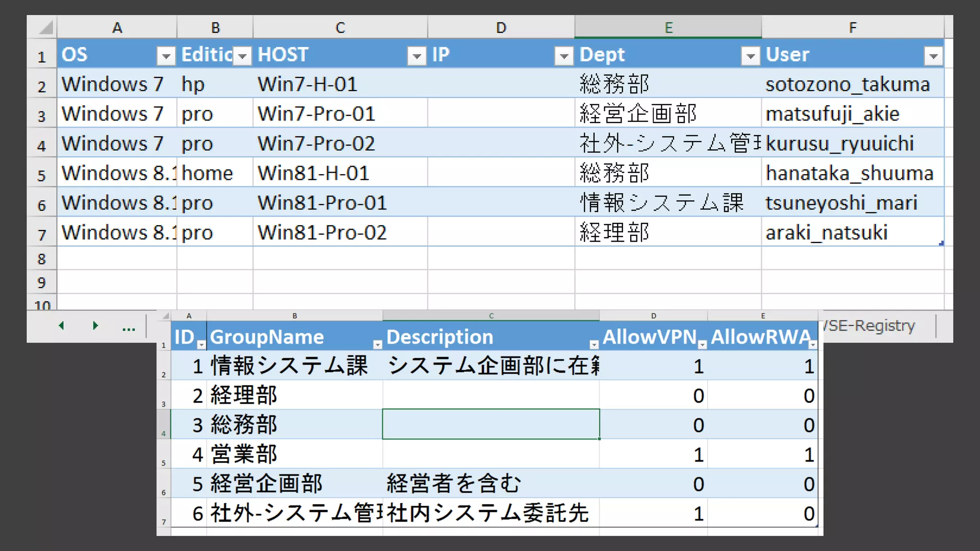Open the Dept column filter dropdown
980x551 pixels.
click(750, 56)
